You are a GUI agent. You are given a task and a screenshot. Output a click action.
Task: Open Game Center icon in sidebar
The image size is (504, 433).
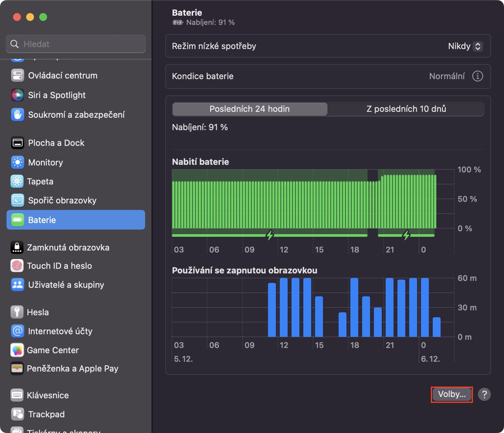point(17,350)
